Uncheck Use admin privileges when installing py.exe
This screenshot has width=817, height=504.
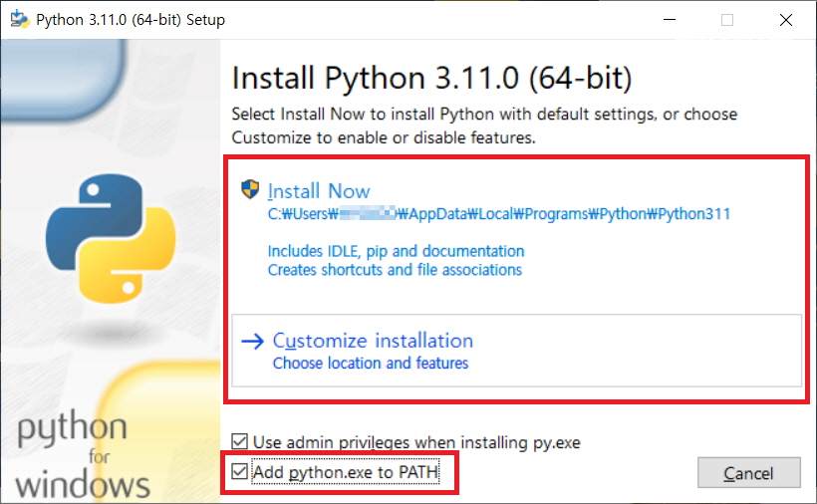click(240, 441)
